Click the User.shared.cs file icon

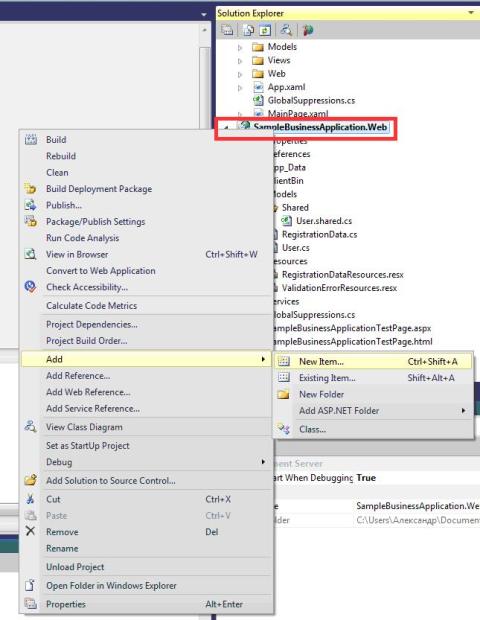(x=286, y=221)
